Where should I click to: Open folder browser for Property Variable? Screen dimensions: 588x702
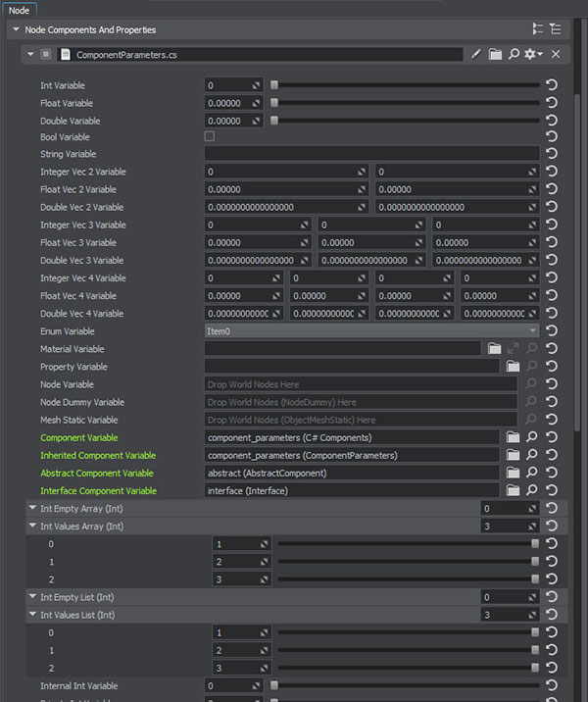(x=513, y=367)
